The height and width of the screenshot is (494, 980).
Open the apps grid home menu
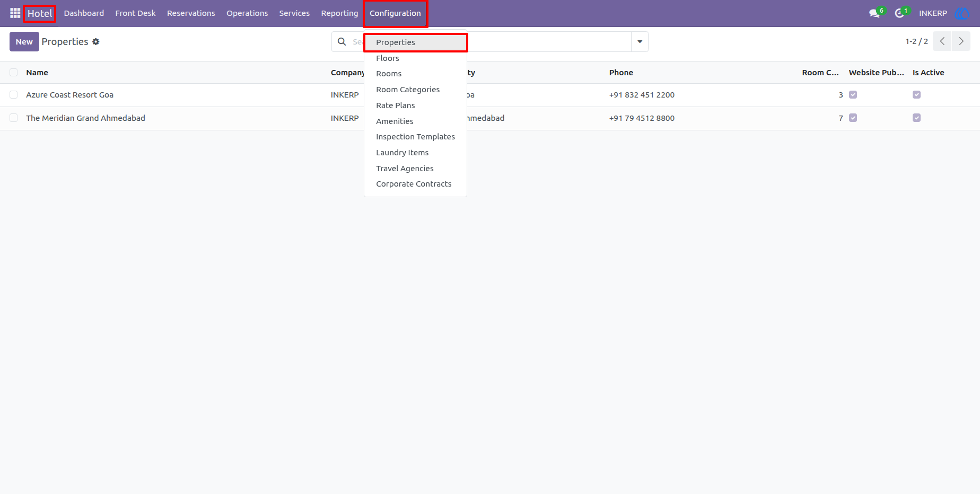(x=15, y=13)
